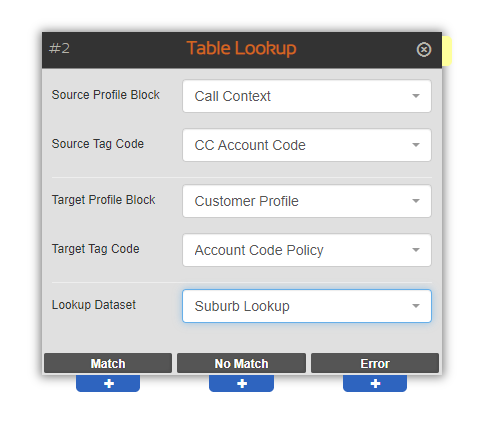This screenshot has width=499, height=437.
Task: Click the Lookup Dataset label
Action: tap(94, 305)
